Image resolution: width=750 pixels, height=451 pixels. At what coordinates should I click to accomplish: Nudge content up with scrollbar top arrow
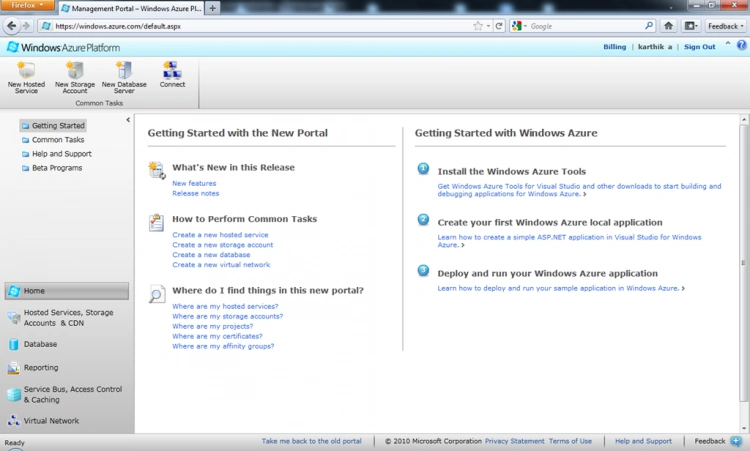pyautogui.click(x=744, y=119)
